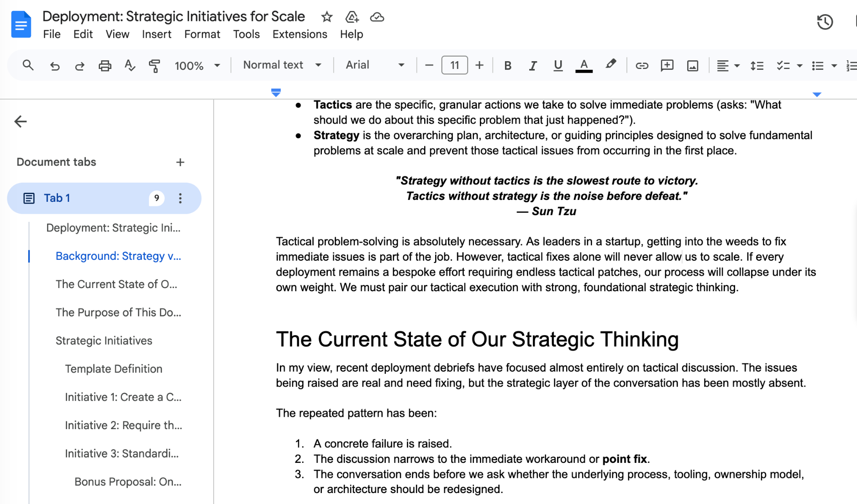Toggle bold formatting

507,66
